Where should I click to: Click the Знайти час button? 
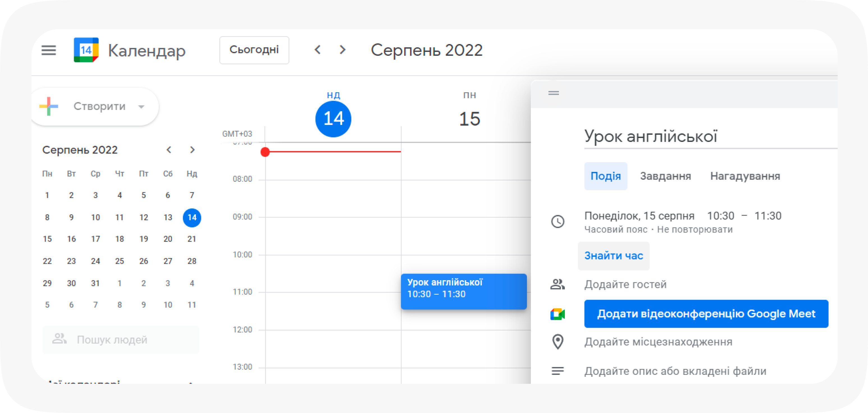click(x=614, y=256)
